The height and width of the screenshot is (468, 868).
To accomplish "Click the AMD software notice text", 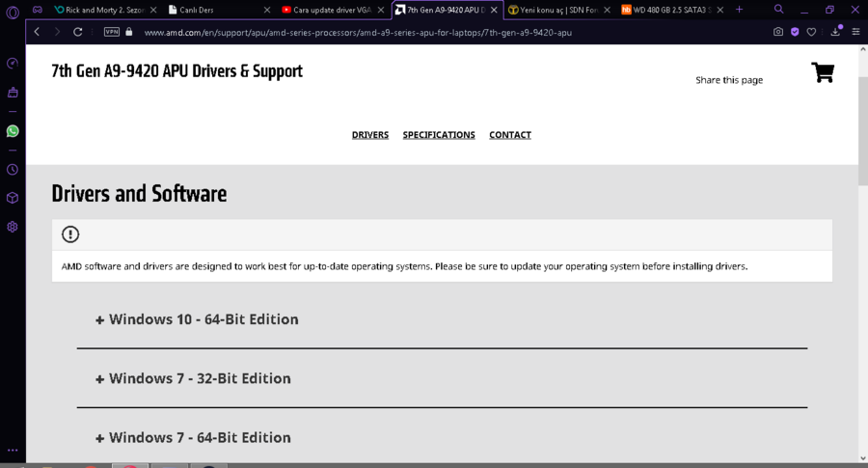I will point(405,266).
